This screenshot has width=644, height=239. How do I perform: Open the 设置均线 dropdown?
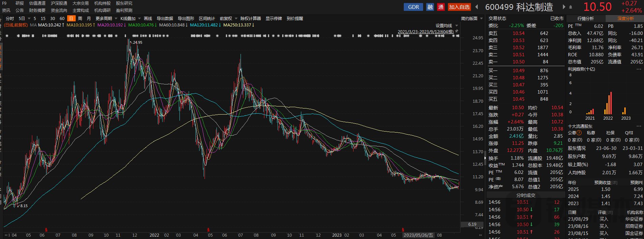tap(447, 25)
